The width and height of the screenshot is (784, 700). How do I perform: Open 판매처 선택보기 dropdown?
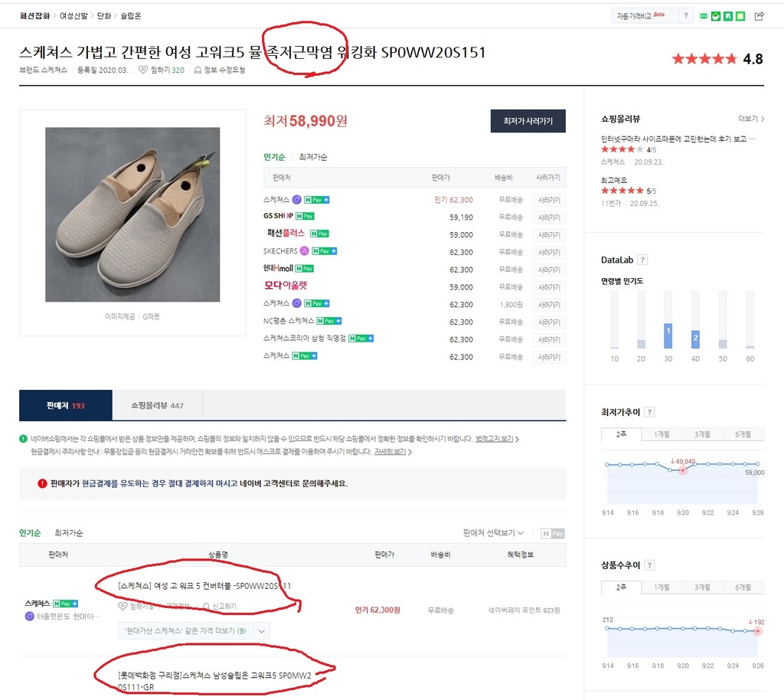pos(493,533)
